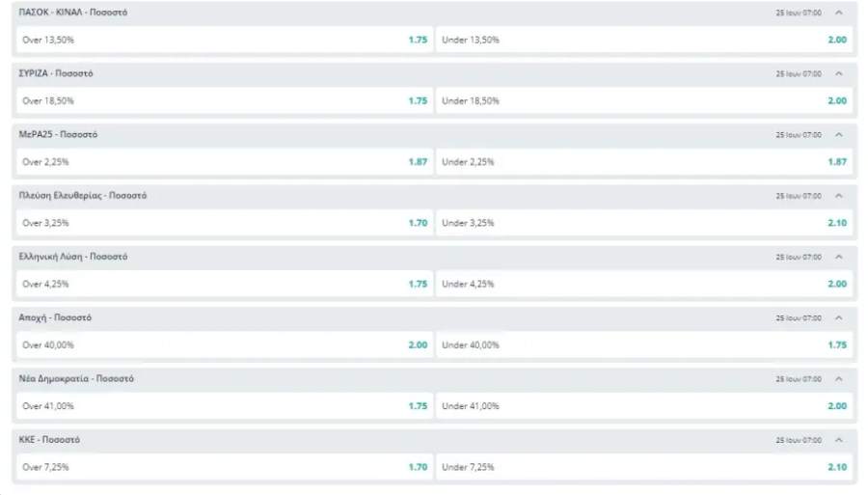Select Under 7,25% at 2.10 odds
The width and height of the screenshot is (868, 495).
(644, 467)
